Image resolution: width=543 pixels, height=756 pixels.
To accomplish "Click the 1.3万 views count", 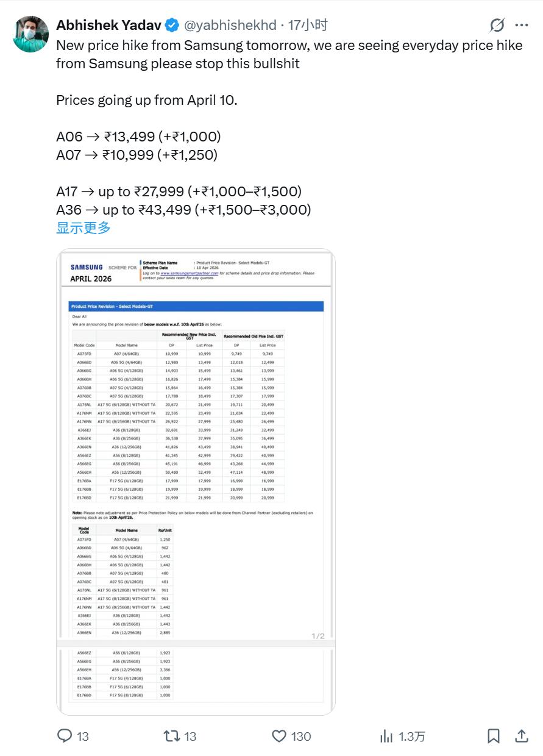I will click(412, 736).
